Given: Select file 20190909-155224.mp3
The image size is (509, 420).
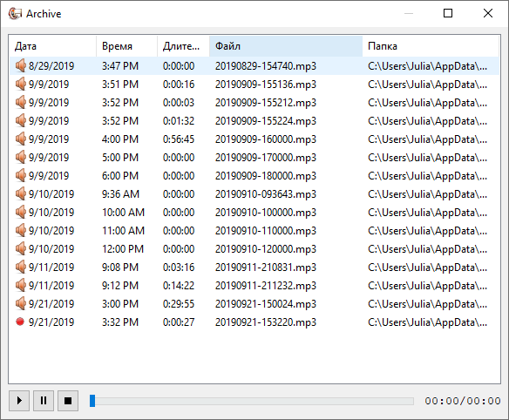Looking at the screenshot, I should click(x=266, y=121).
